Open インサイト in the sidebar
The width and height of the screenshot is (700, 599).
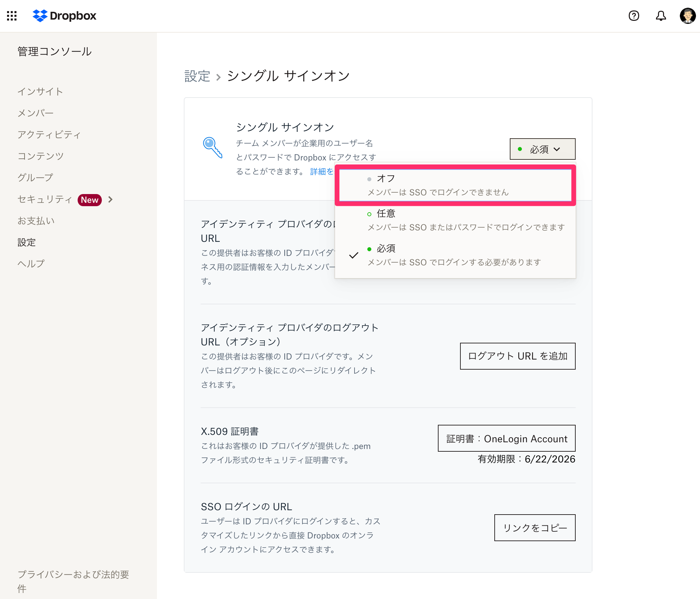[40, 91]
